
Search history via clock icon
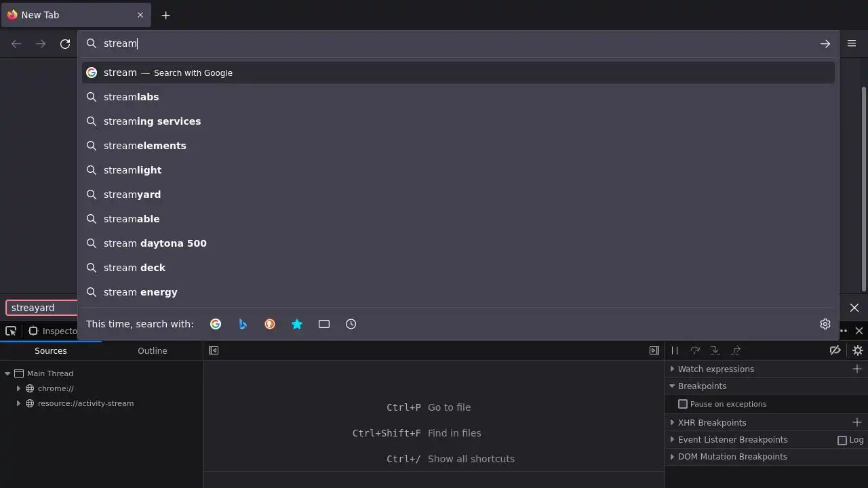point(351,324)
